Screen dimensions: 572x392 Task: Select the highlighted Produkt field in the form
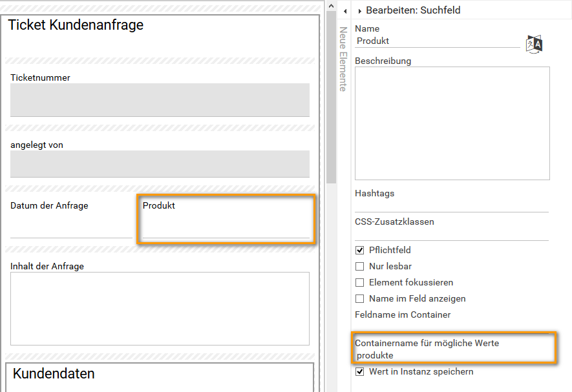click(x=225, y=220)
